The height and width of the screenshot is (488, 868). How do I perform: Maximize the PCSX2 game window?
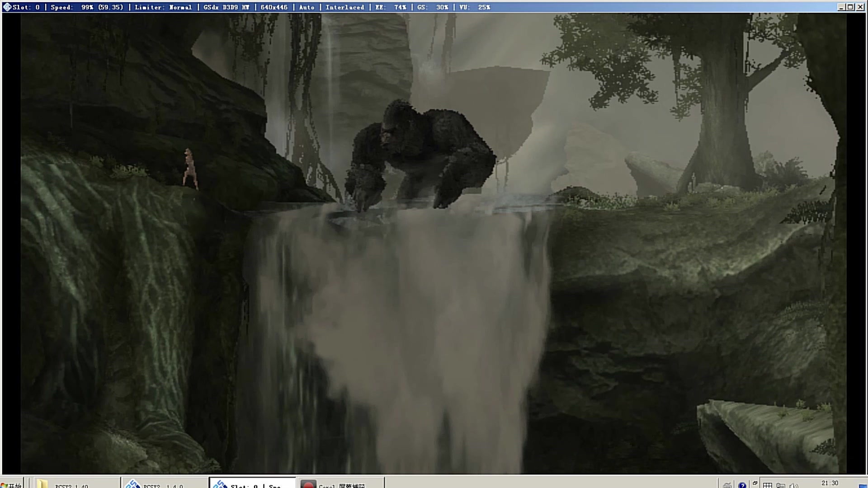coord(850,7)
